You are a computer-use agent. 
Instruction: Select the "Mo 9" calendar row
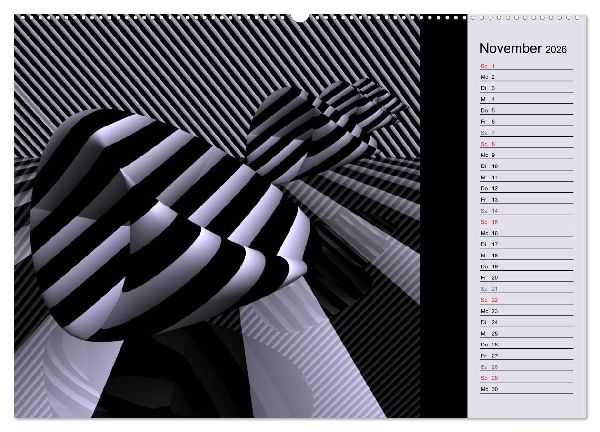tap(527, 155)
